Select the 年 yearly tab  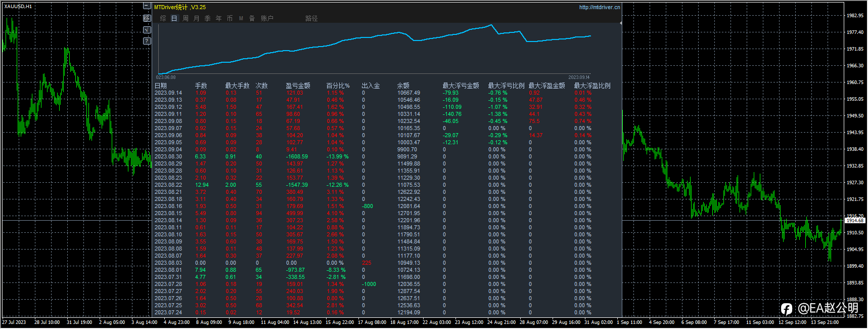219,19
